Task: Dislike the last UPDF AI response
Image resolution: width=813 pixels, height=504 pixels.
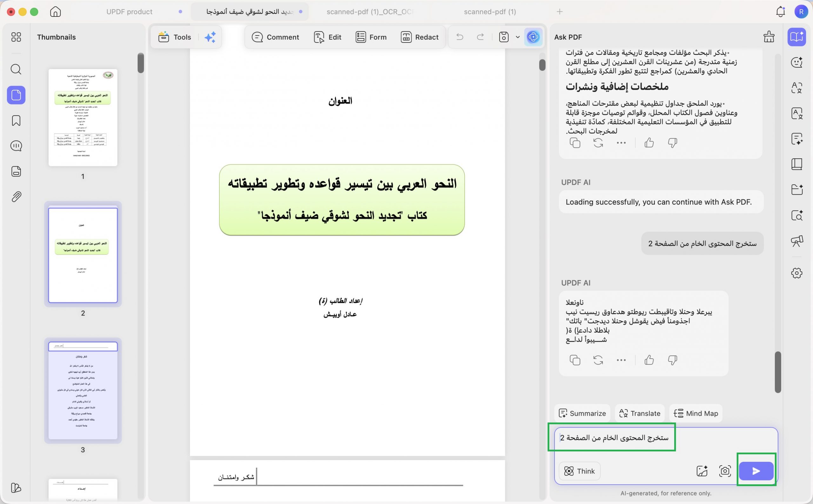Action: click(672, 360)
